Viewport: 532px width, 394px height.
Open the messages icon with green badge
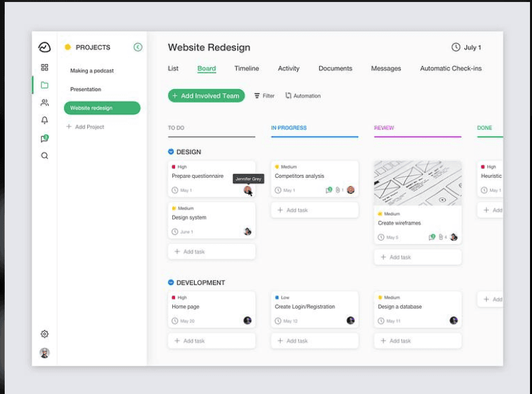click(45, 138)
